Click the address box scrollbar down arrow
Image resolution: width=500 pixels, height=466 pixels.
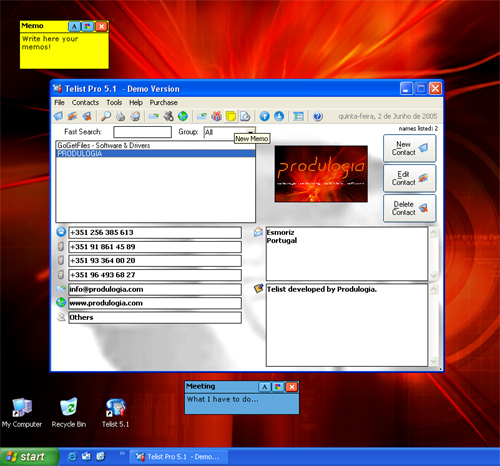tap(433, 275)
